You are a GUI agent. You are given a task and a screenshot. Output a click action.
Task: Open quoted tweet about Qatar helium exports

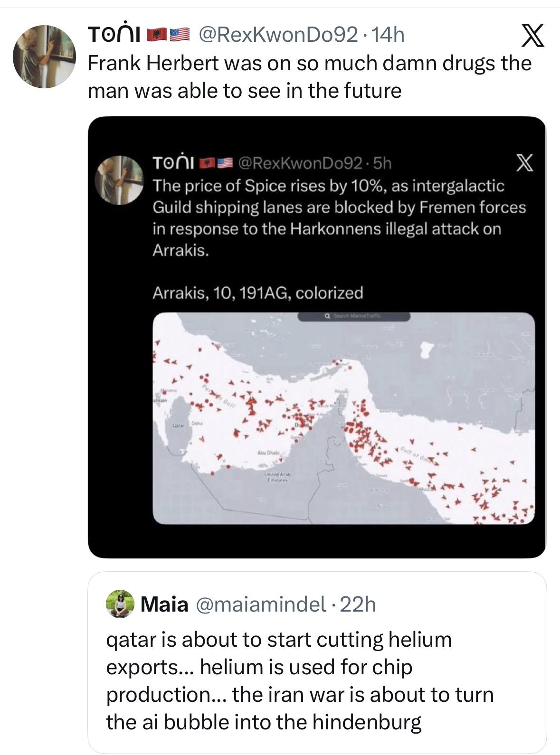coord(299,680)
